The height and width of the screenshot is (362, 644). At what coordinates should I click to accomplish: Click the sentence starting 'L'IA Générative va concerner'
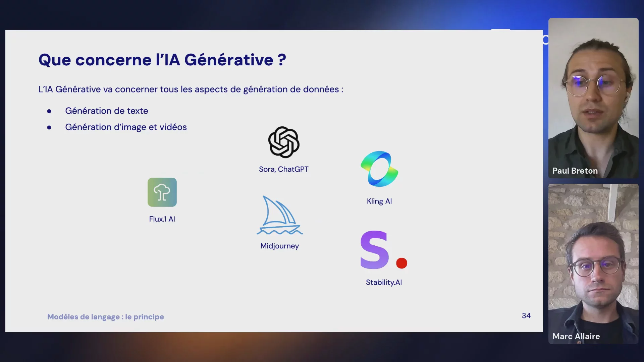click(191, 89)
